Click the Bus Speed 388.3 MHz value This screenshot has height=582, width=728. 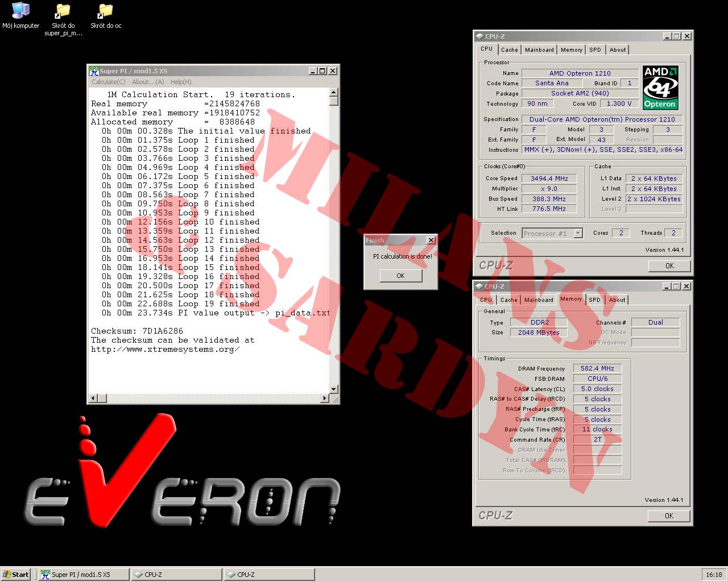[549, 199]
